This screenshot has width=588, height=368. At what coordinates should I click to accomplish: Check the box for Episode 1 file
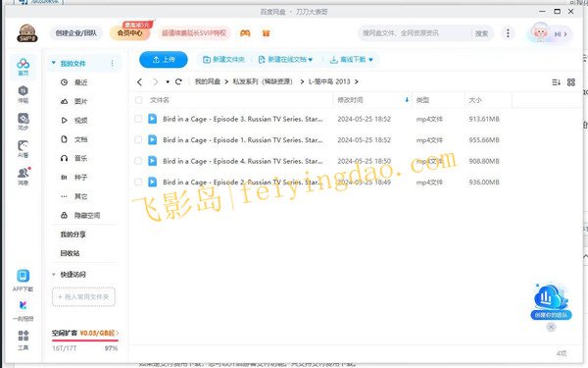coord(138,139)
